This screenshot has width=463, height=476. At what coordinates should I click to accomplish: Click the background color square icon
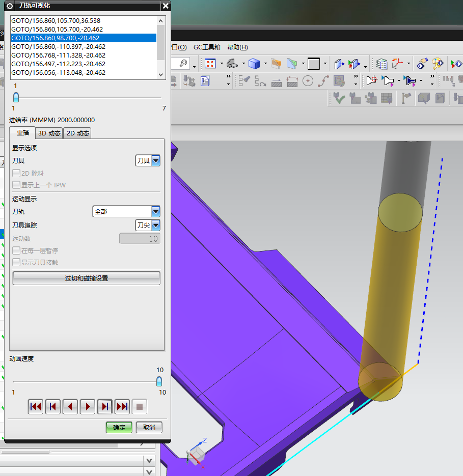pos(314,64)
